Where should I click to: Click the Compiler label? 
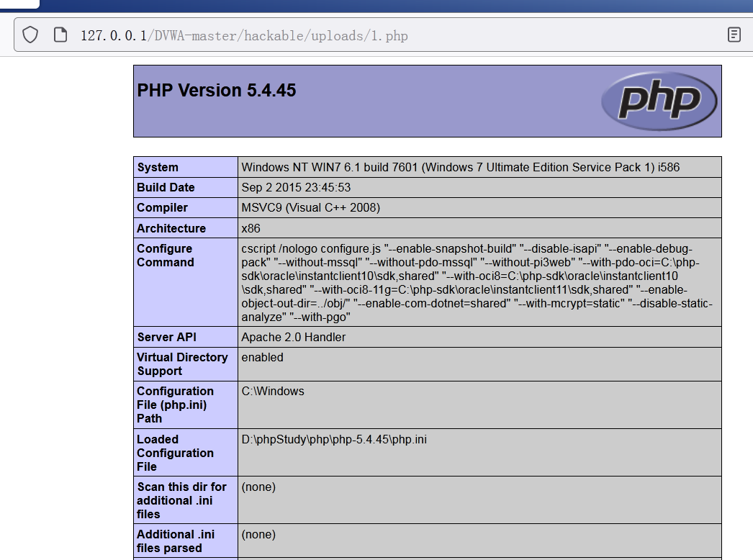point(162,207)
